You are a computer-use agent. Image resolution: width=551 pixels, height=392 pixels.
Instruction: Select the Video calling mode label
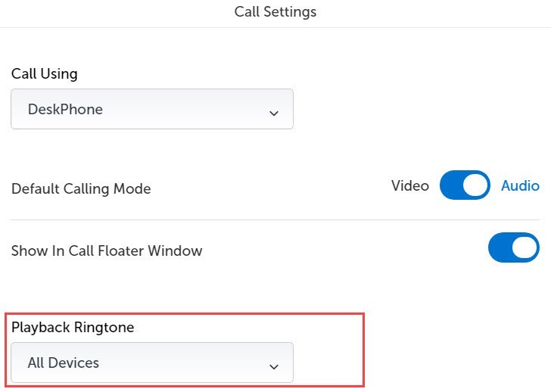coord(410,185)
